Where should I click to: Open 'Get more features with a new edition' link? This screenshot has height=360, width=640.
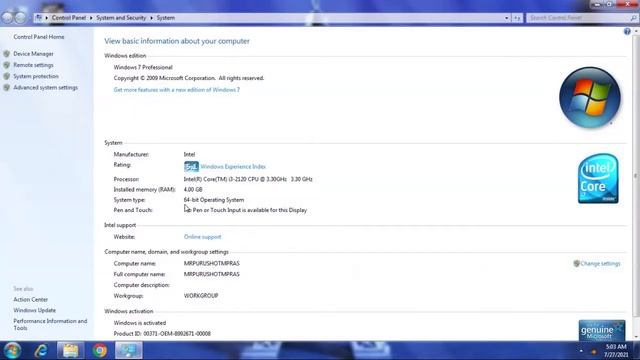(177, 90)
